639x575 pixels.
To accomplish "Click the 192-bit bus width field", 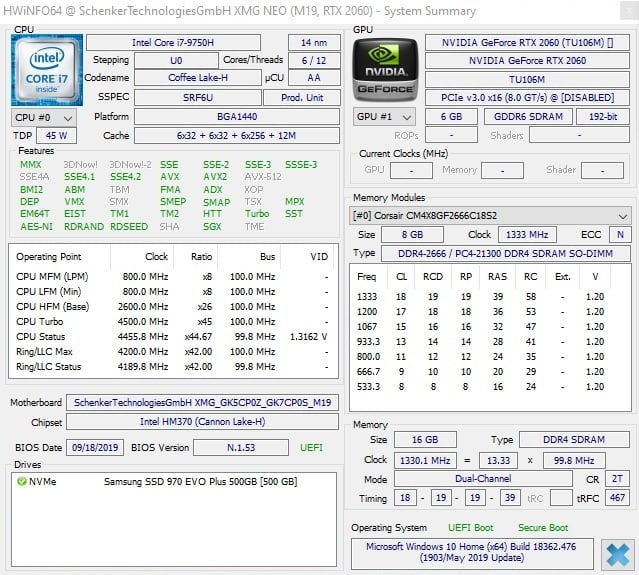I will (x=603, y=117).
